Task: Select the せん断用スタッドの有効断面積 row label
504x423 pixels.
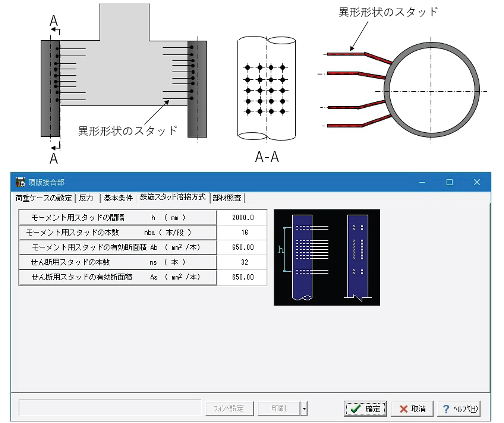Action: point(117,277)
